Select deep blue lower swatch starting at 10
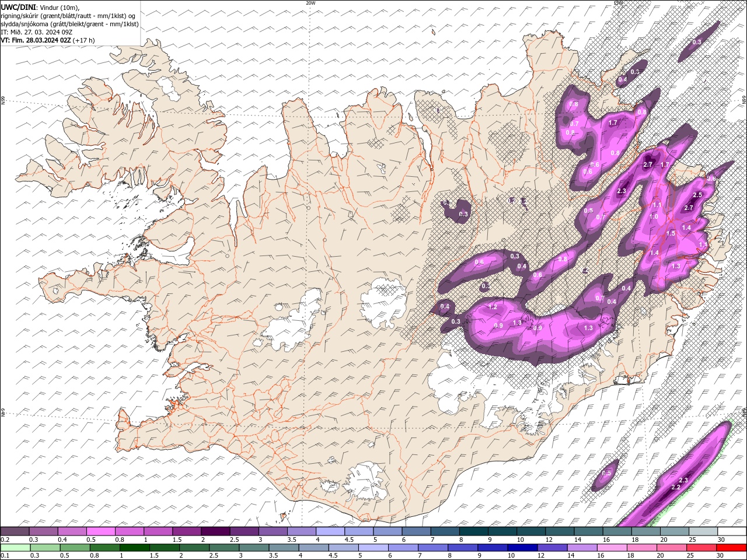The image size is (747, 560). pyautogui.click(x=522, y=548)
